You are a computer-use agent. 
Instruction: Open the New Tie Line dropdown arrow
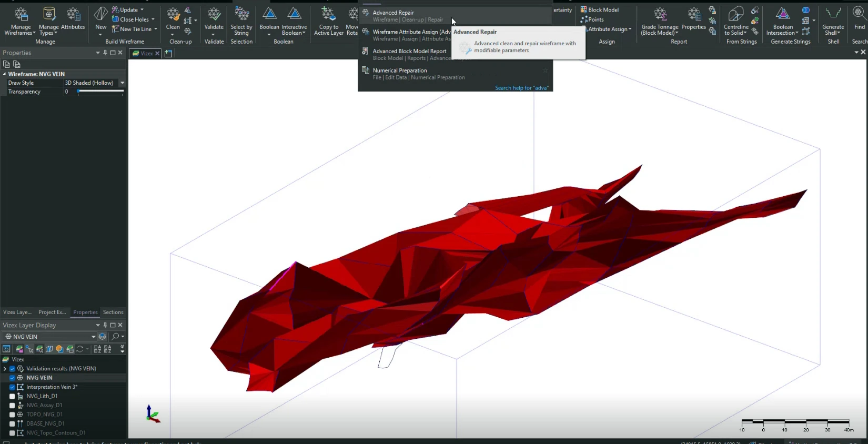coord(156,29)
